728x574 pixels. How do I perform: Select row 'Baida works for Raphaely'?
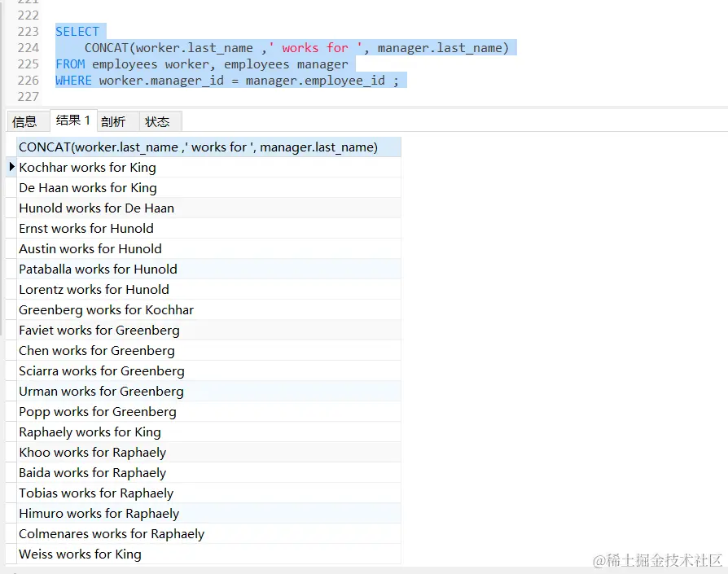tap(208, 473)
